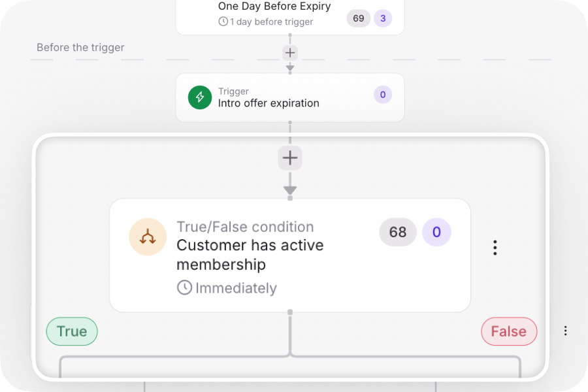Screen dimensions: 588x392
Task: Click the clock icon in One Day Before Expiry
Action: click(223, 21)
